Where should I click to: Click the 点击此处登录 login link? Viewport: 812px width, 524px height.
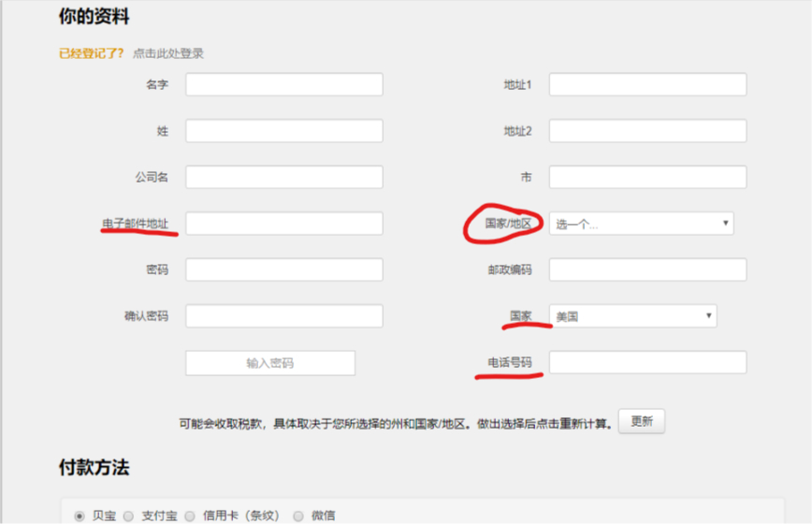tap(168, 53)
